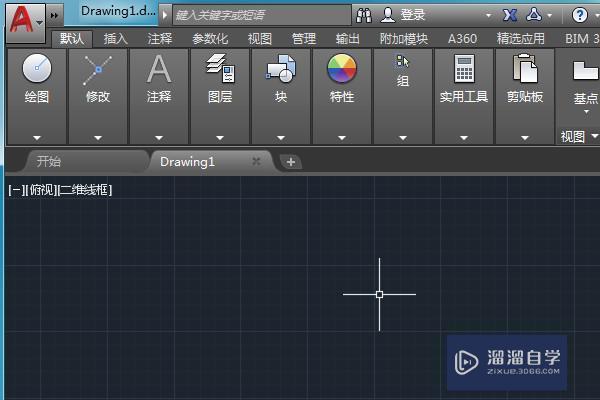Switch to the 精选应用 ribbon tab

tap(521, 39)
